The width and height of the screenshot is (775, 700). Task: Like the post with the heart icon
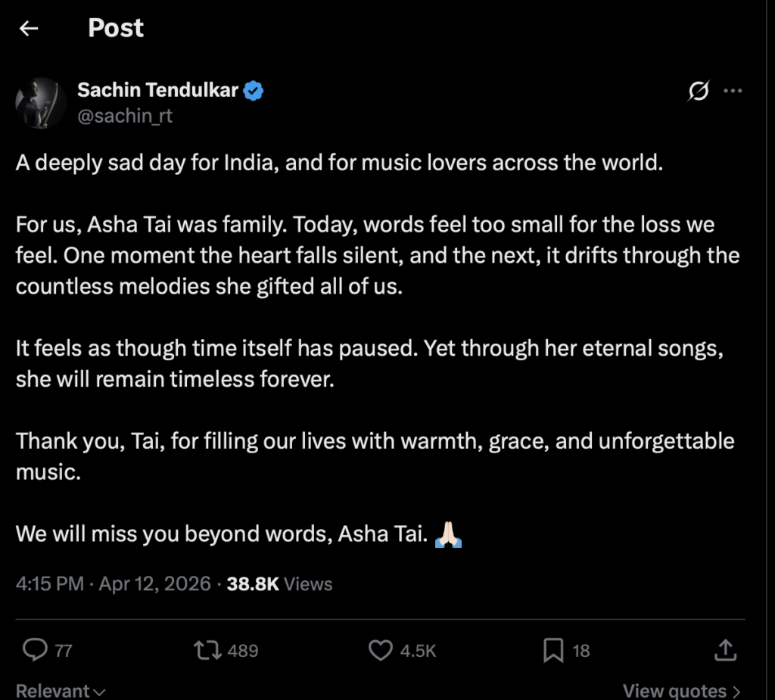coord(380,650)
